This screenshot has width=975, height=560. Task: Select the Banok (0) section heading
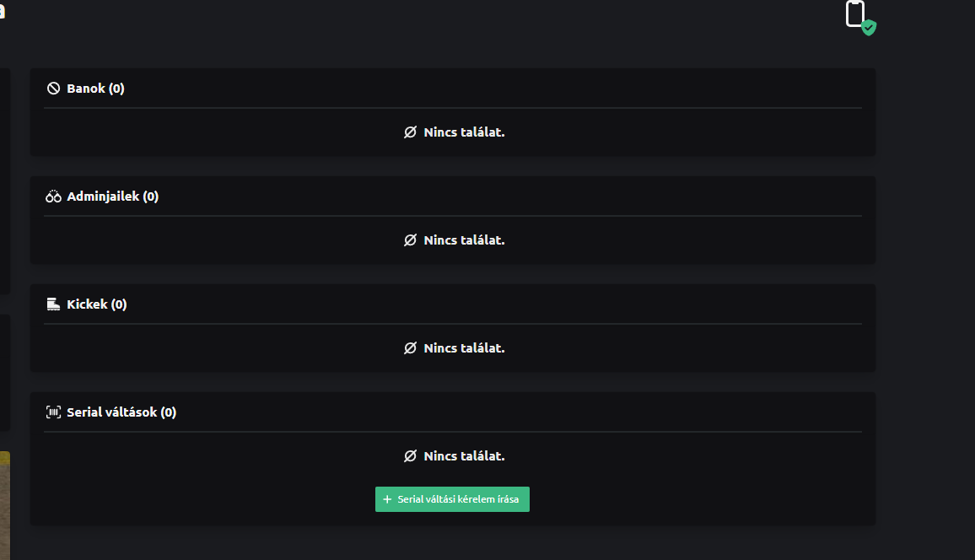pyautogui.click(x=95, y=89)
